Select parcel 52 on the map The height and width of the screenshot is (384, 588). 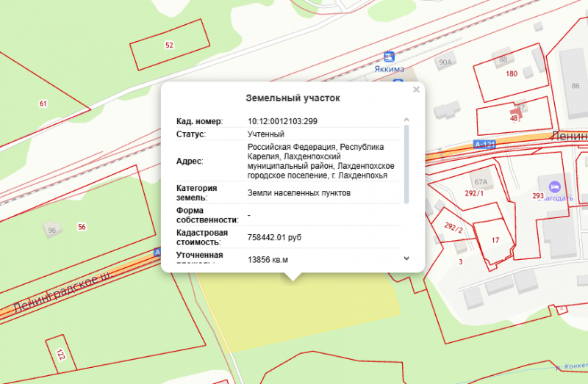170,46
